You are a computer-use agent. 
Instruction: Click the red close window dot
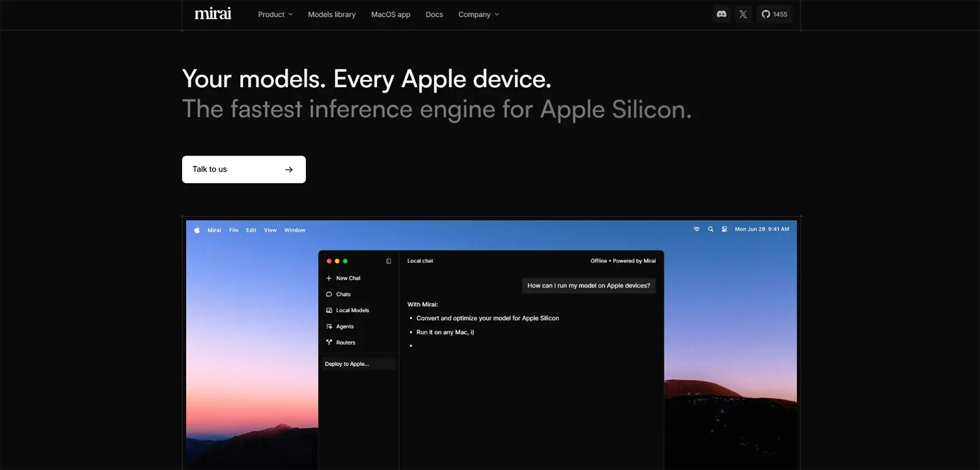tap(329, 261)
